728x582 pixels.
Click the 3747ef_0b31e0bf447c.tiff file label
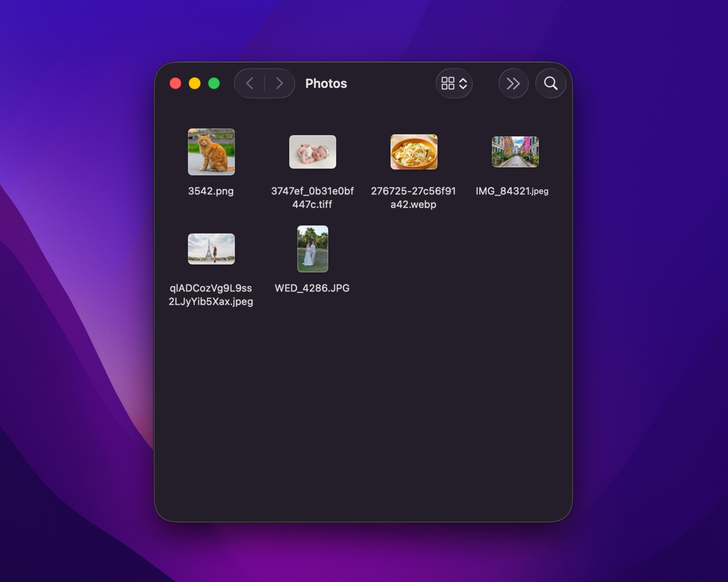[312, 198]
